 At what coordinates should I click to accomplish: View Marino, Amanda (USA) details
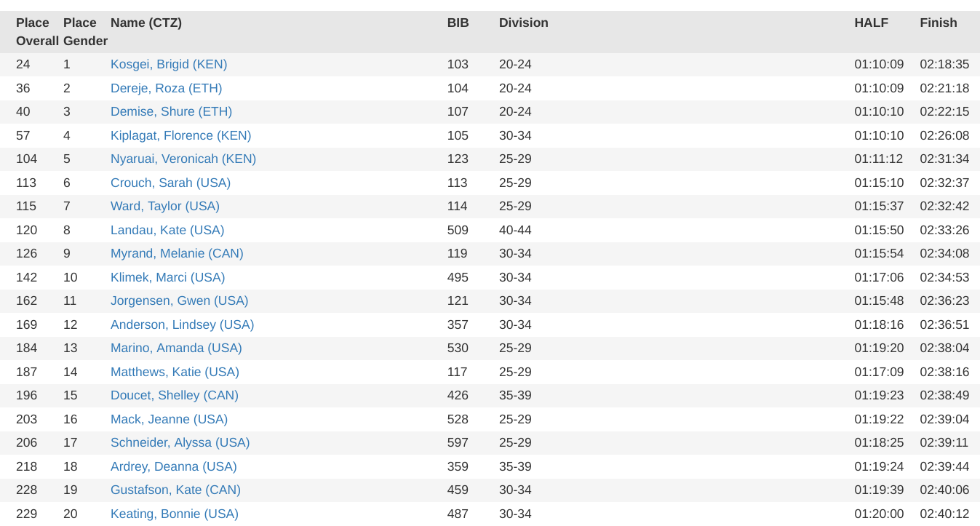pos(176,348)
